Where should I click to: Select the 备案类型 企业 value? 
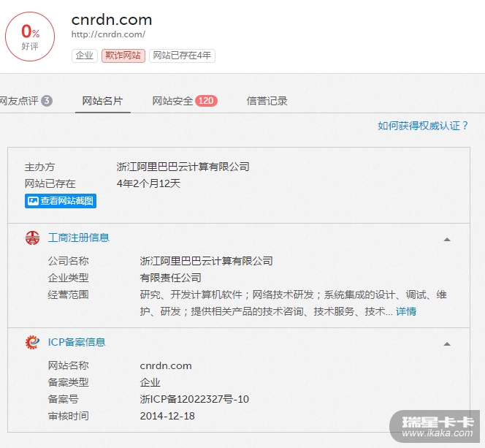[x=150, y=382]
